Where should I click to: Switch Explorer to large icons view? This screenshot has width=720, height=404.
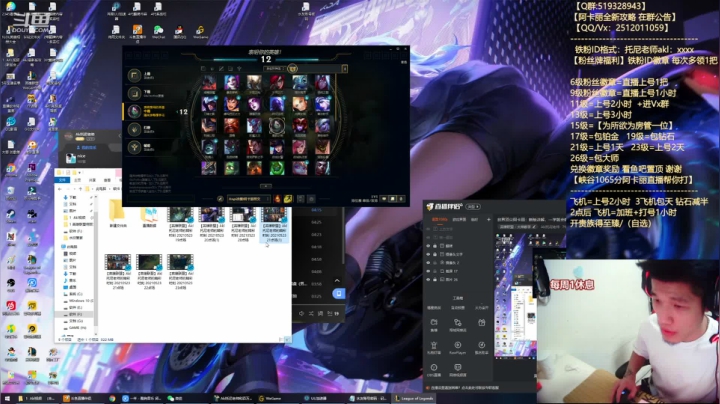287,339
